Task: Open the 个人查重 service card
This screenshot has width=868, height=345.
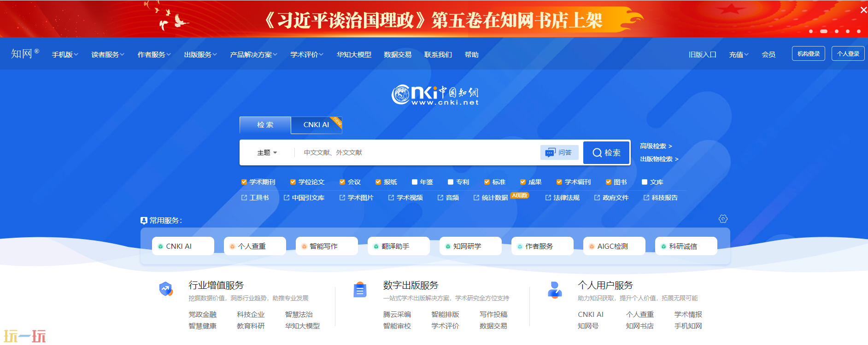Action: [x=255, y=246]
